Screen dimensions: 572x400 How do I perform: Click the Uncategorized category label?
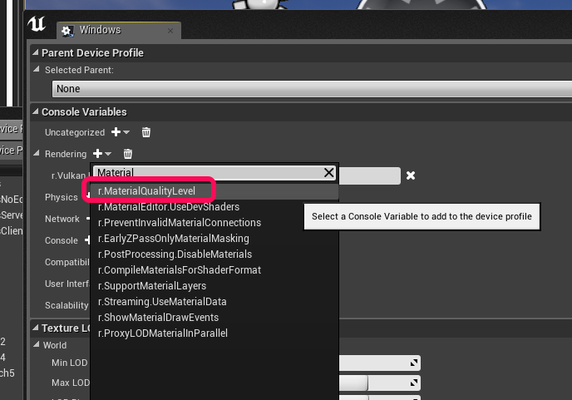(75, 132)
